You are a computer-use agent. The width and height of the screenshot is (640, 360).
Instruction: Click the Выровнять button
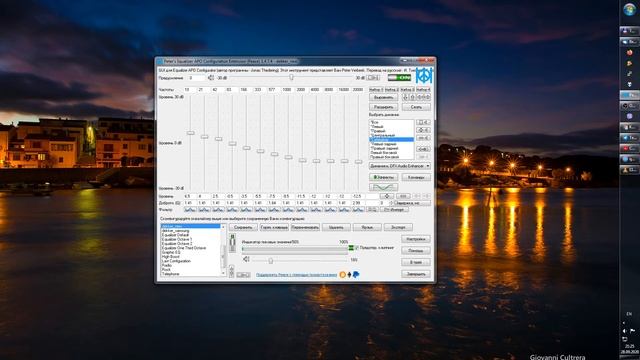pyautogui.click(x=383, y=97)
